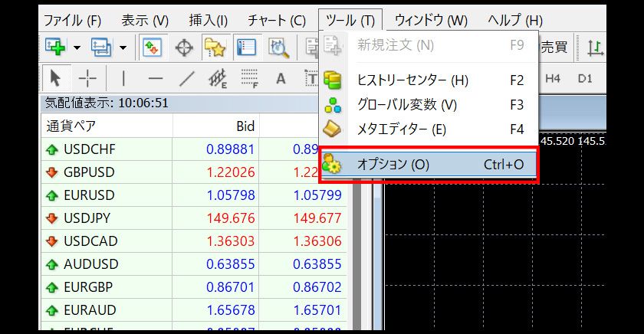
Task: Toggle the Market Watch window icon
Action: [152, 47]
